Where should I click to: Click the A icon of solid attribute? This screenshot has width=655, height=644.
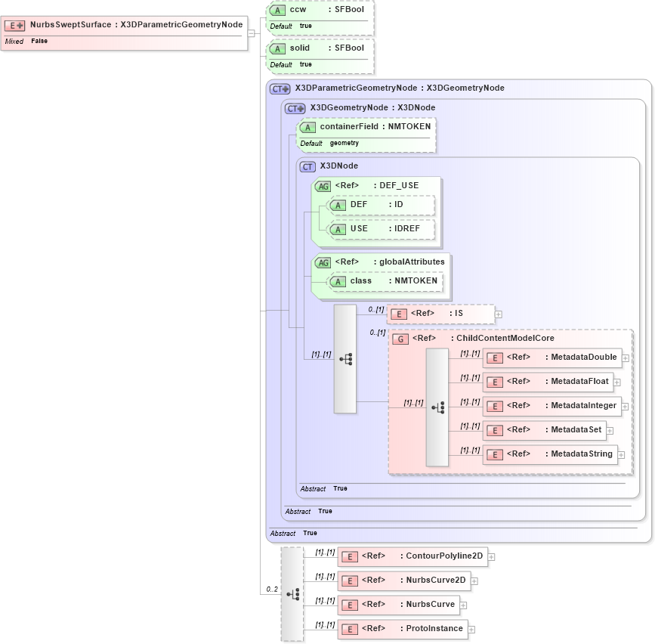coord(277,49)
